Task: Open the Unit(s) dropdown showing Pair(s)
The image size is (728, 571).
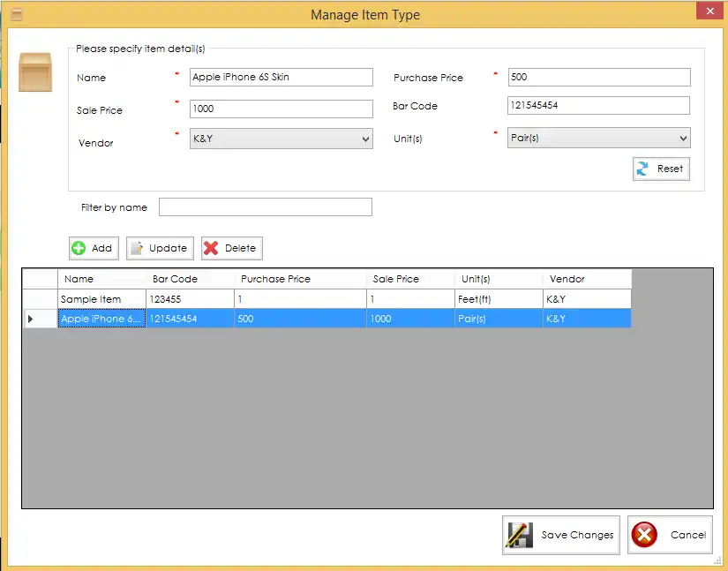Action: tap(598, 138)
